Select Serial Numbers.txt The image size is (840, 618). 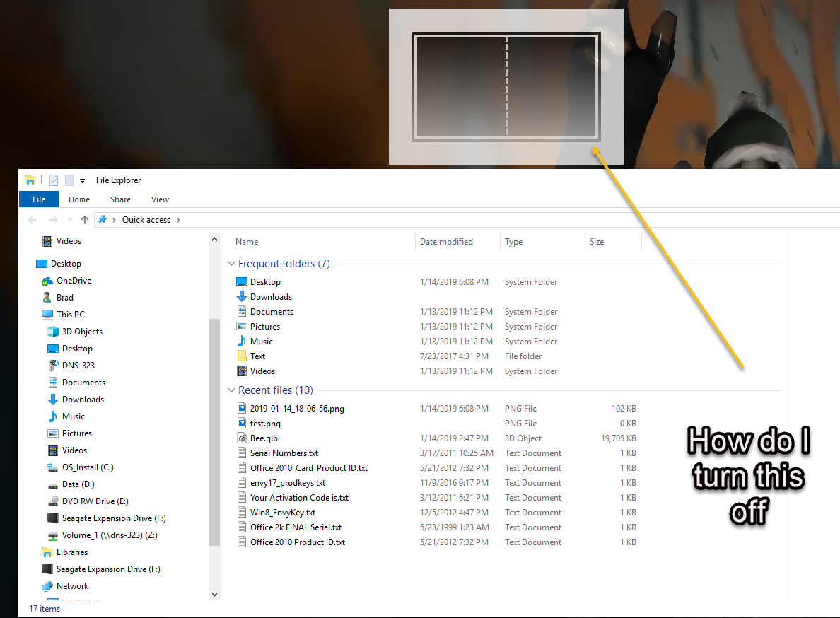[x=284, y=453]
